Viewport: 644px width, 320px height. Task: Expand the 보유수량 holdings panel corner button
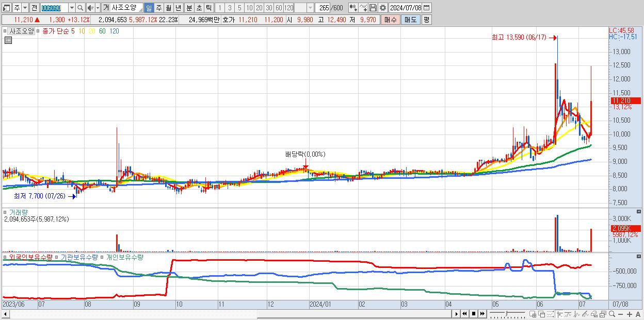click(639, 256)
